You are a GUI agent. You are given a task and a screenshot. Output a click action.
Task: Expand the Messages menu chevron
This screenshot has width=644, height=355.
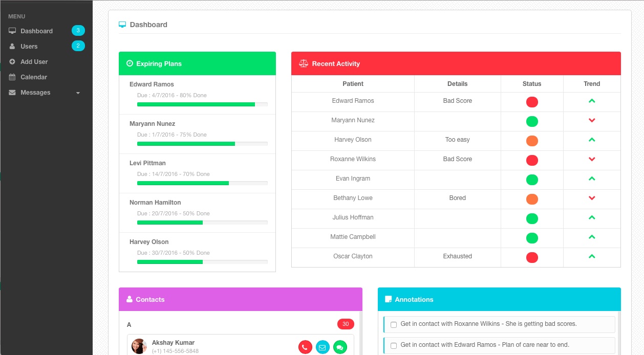click(78, 93)
